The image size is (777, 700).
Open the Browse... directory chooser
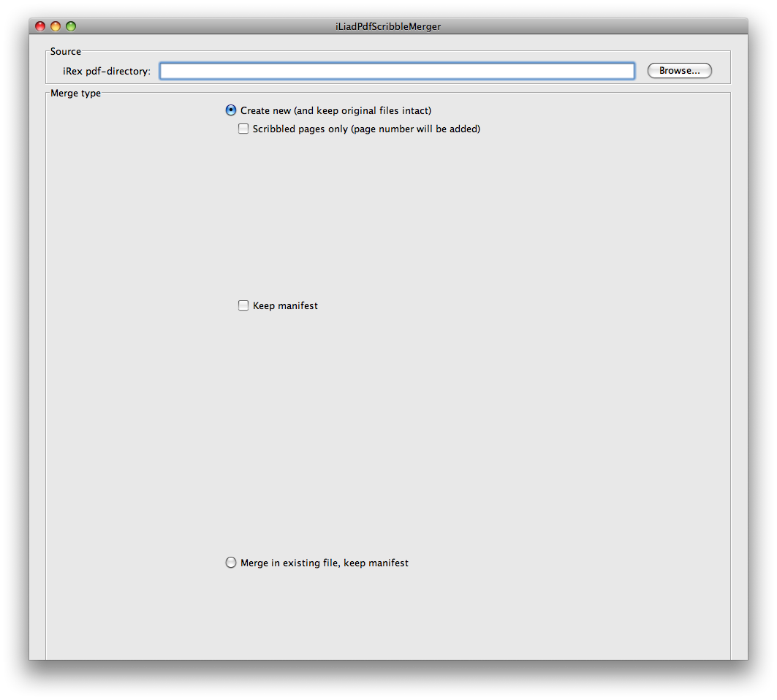[x=679, y=71]
